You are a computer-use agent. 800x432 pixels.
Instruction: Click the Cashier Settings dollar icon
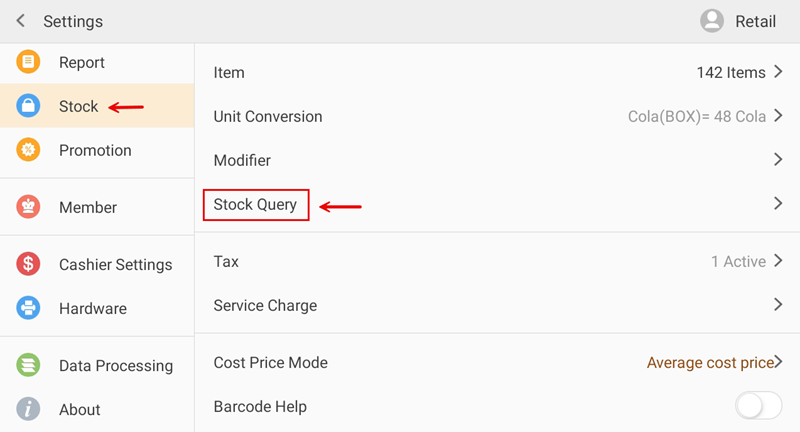(28, 264)
